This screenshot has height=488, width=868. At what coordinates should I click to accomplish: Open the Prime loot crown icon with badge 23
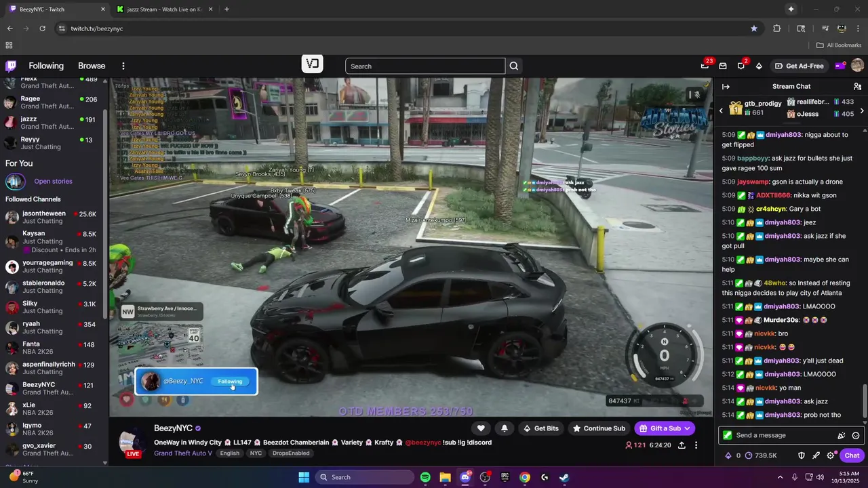(x=705, y=66)
